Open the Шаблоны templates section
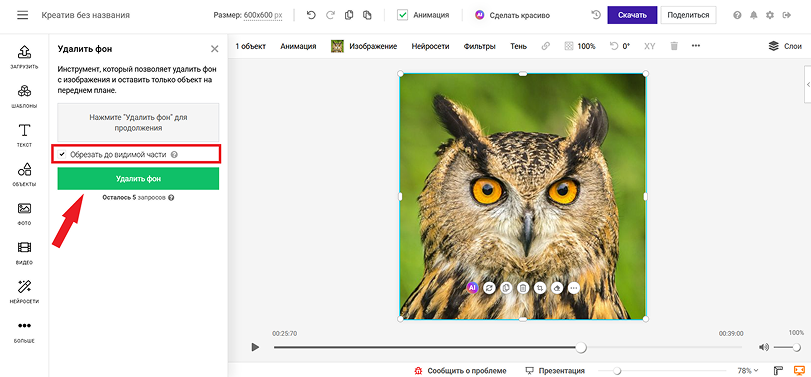 [24, 96]
